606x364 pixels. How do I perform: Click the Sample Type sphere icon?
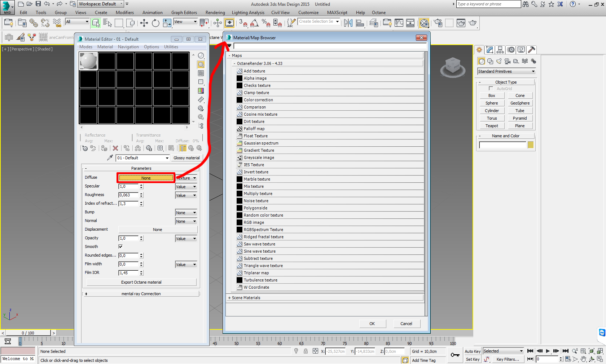201,56
